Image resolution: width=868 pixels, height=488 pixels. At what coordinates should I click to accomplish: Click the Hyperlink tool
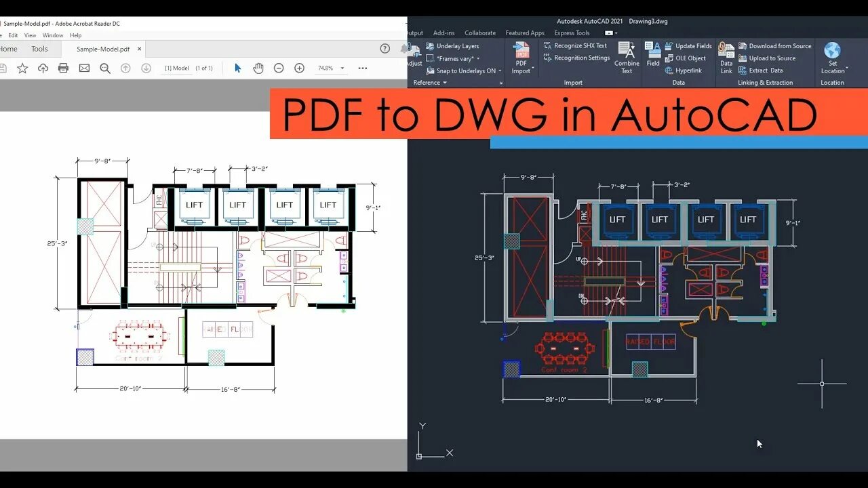point(683,70)
